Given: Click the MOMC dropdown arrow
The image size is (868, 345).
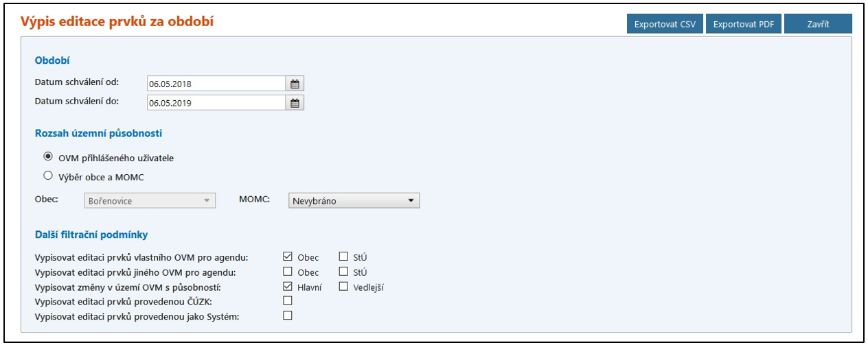Looking at the screenshot, I should (411, 201).
